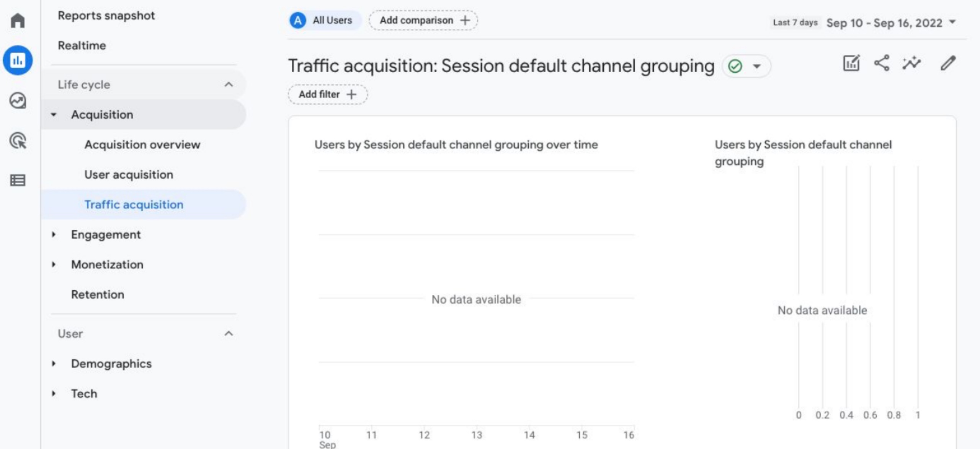
Task: Open the Realtime report
Action: pos(82,46)
